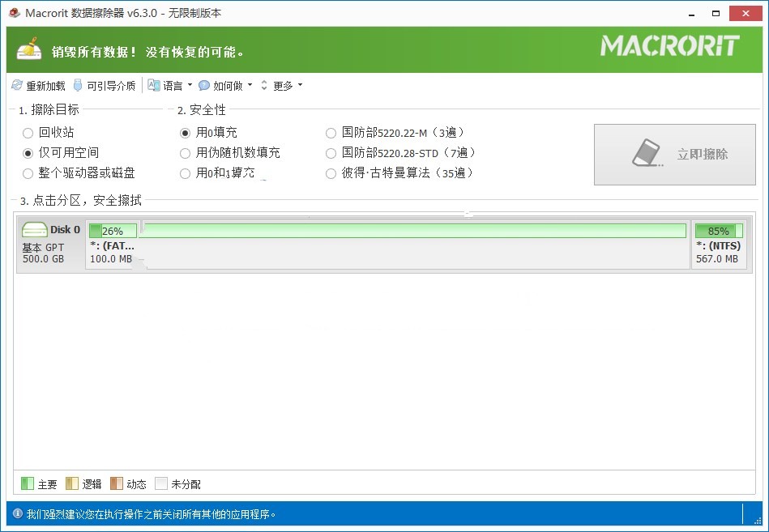Image resolution: width=769 pixels, height=532 pixels.
Task: Select the 仅可用空间 wipe target
Action: click(28, 153)
